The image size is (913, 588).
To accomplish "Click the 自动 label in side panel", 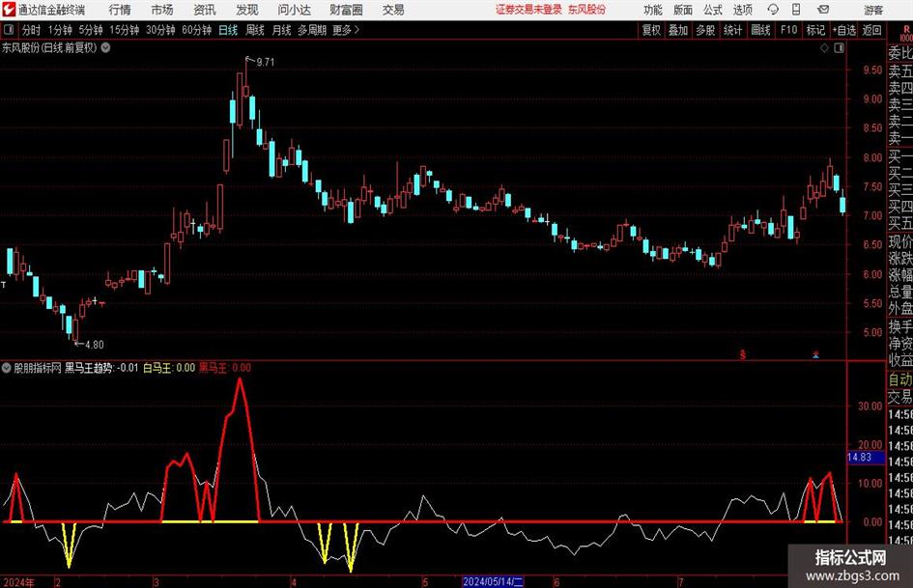I will [900, 379].
